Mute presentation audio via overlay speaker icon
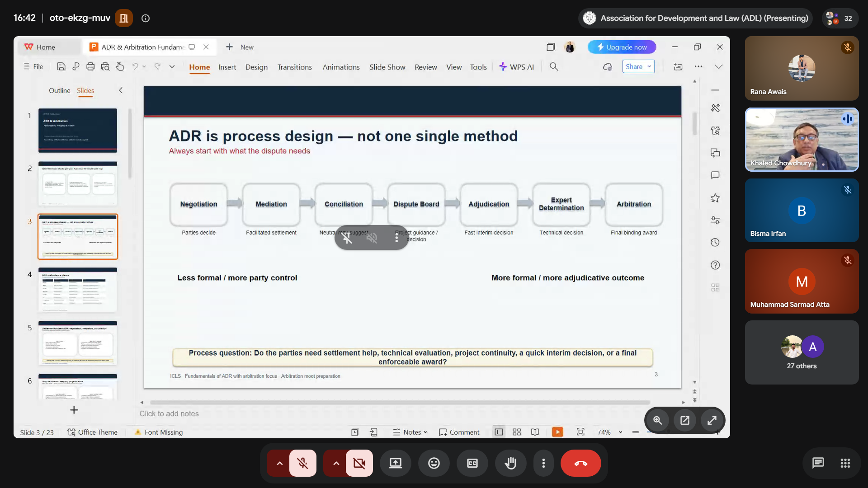 (372, 238)
